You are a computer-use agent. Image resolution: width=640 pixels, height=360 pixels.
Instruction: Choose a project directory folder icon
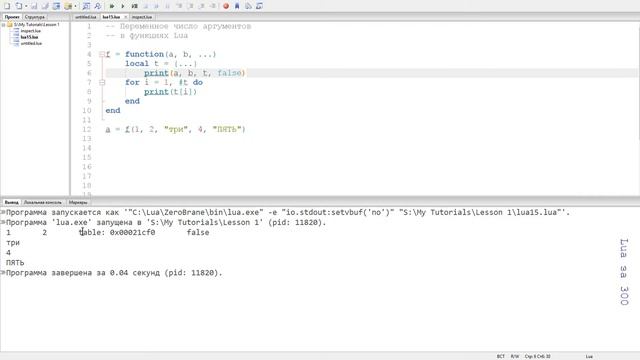tap(68, 6)
